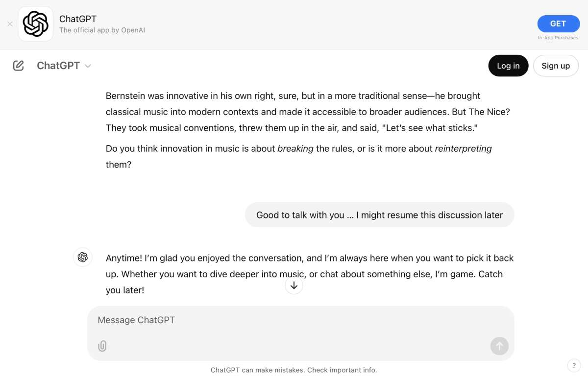This screenshot has width=588, height=379.
Task: Open the ChatGPT model selector label
Action: [58, 66]
